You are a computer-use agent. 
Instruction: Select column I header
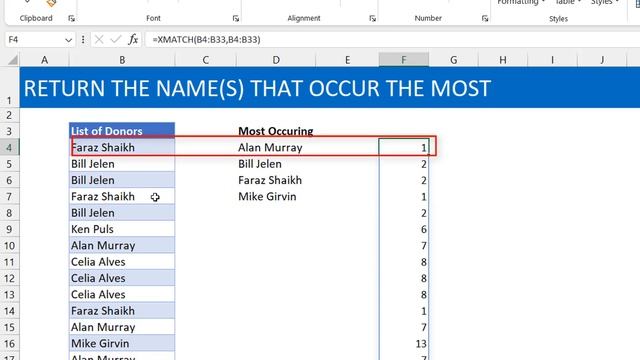point(552,60)
